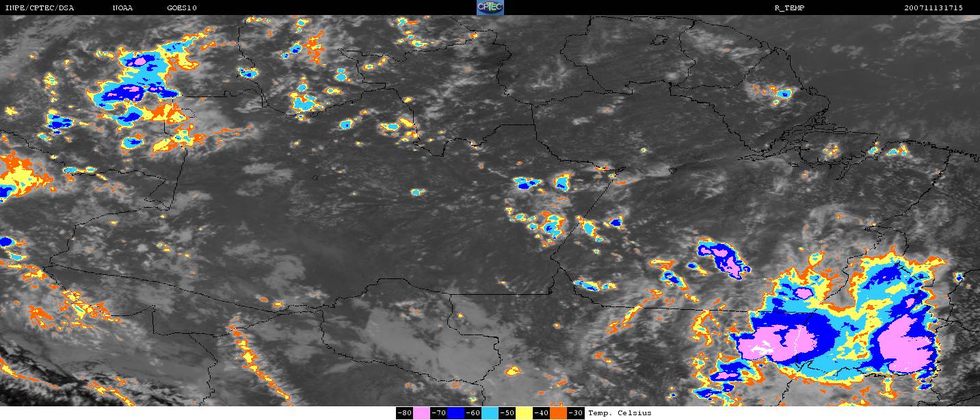980x420 pixels.
Task: Click the "R_TEMP" product label
Action: [789, 8]
